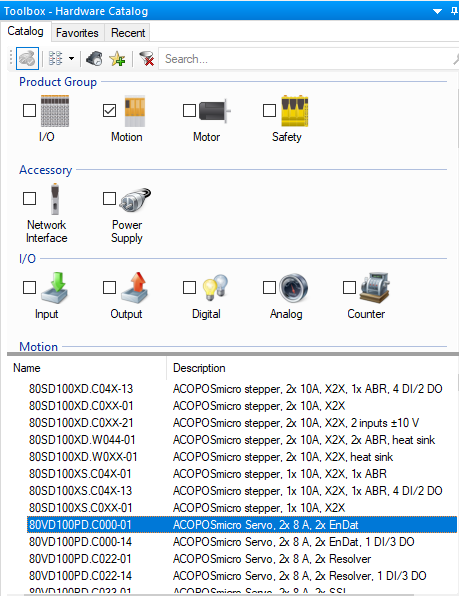Click the Network Interface accessory icon

(55, 199)
